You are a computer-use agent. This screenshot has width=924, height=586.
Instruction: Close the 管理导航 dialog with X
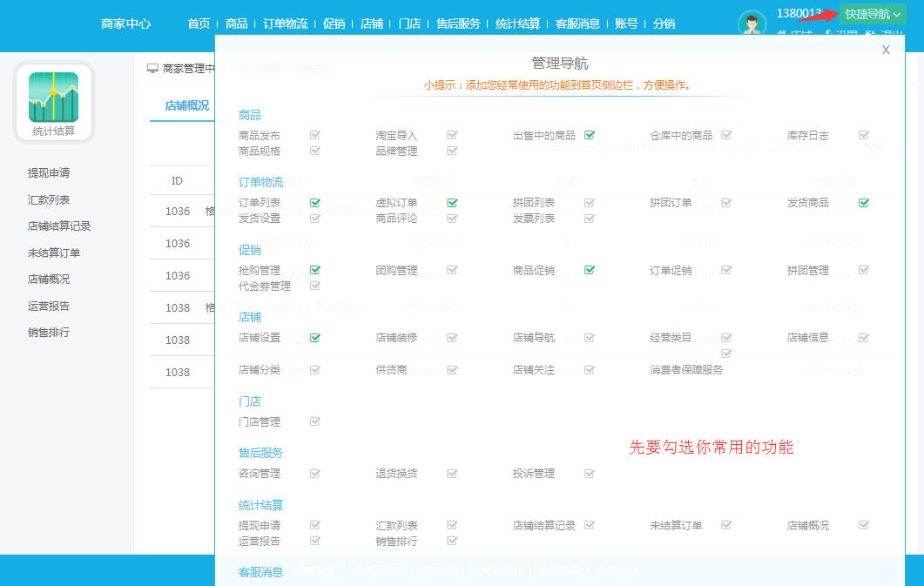(x=886, y=50)
